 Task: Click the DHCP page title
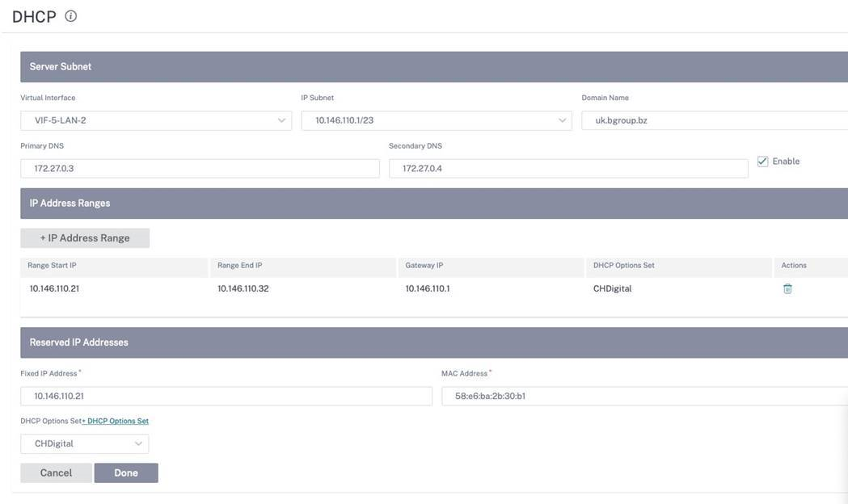34,17
